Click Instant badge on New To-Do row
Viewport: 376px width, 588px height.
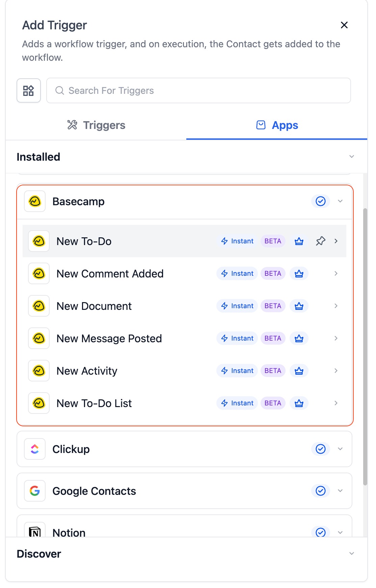click(x=237, y=241)
